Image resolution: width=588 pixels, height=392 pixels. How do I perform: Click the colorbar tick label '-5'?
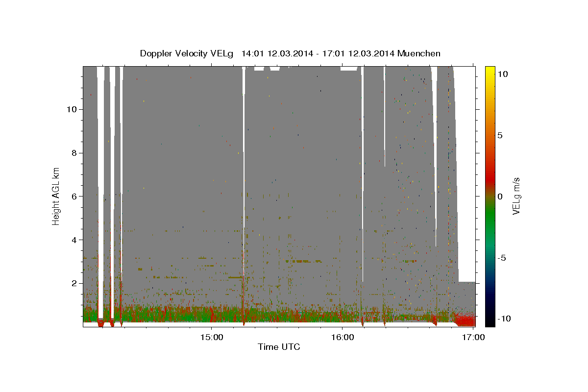pos(502,258)
